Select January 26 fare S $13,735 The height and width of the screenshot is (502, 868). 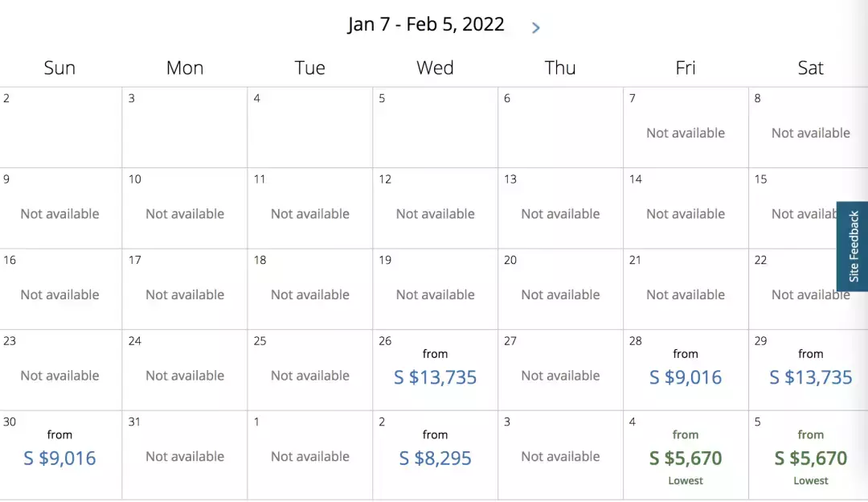point(435,376)
